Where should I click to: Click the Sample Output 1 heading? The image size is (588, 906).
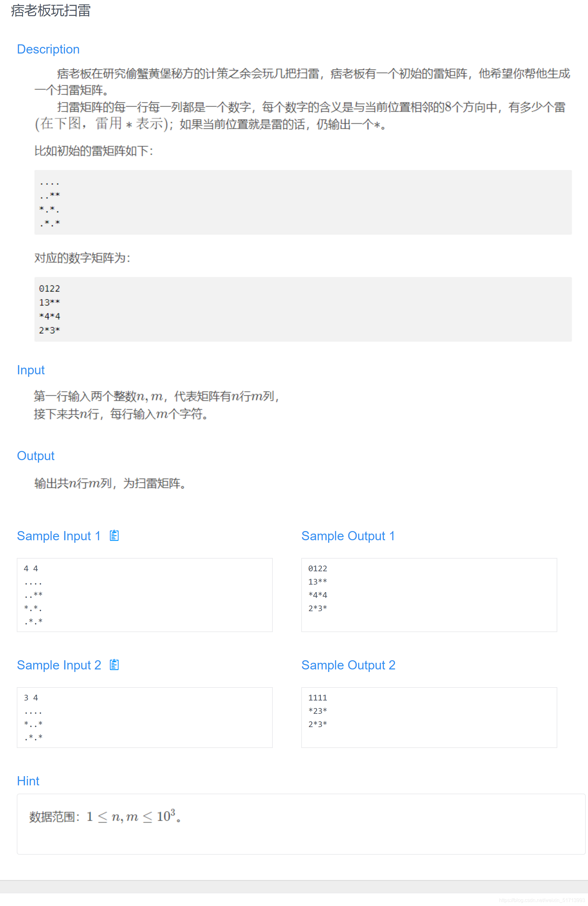coord(348,535)
